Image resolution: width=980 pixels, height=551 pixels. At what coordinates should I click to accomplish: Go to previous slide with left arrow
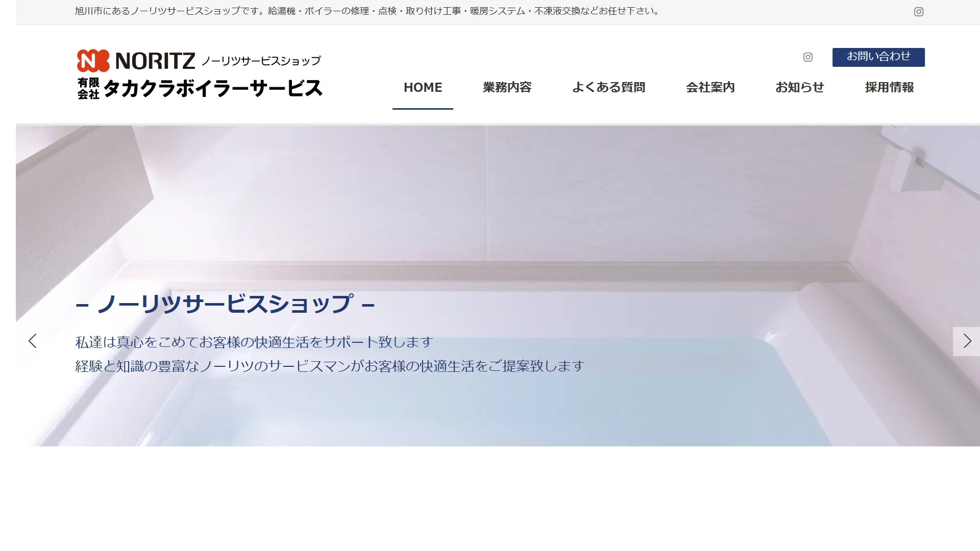click(32, 341)
